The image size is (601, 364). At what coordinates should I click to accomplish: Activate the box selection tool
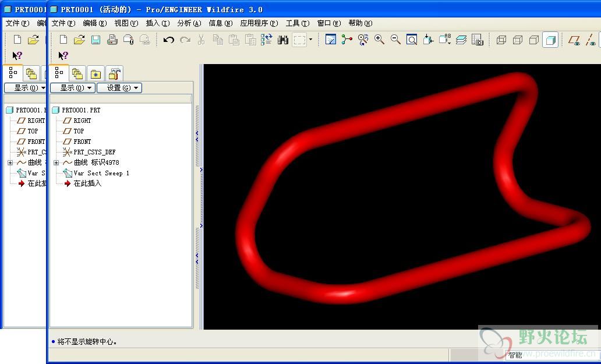[x=300, y=40]
